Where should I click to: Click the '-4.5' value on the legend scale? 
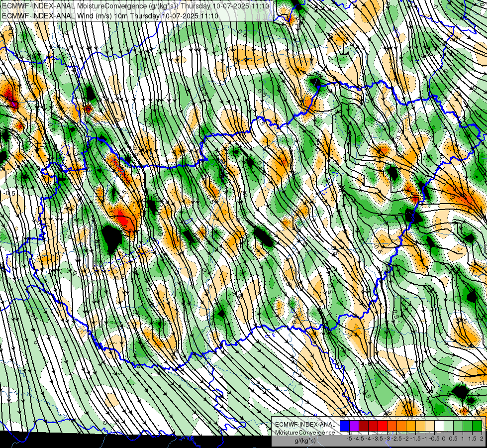359,439
